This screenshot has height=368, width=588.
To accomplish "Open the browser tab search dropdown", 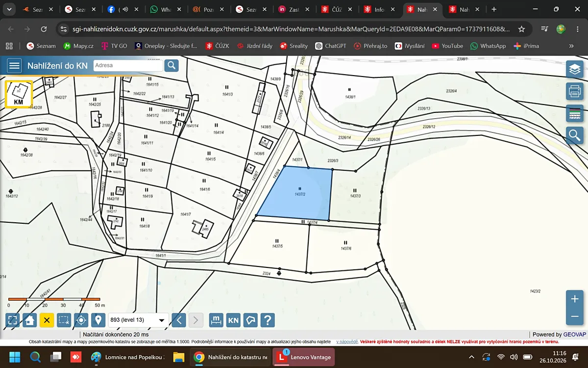I will coord(9,9).
